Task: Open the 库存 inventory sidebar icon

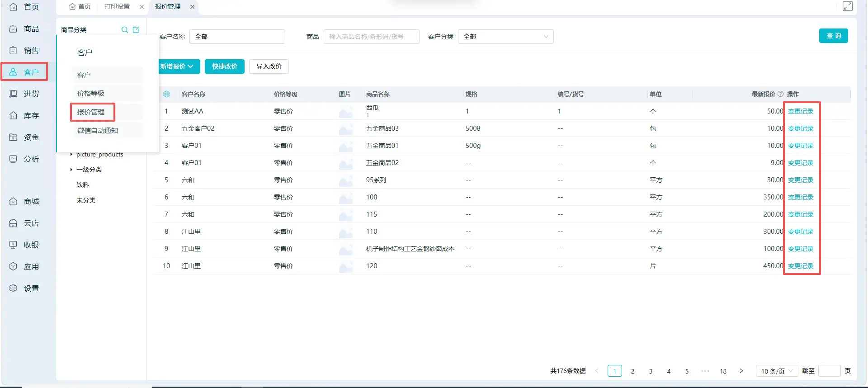Action: click(14, 115)
